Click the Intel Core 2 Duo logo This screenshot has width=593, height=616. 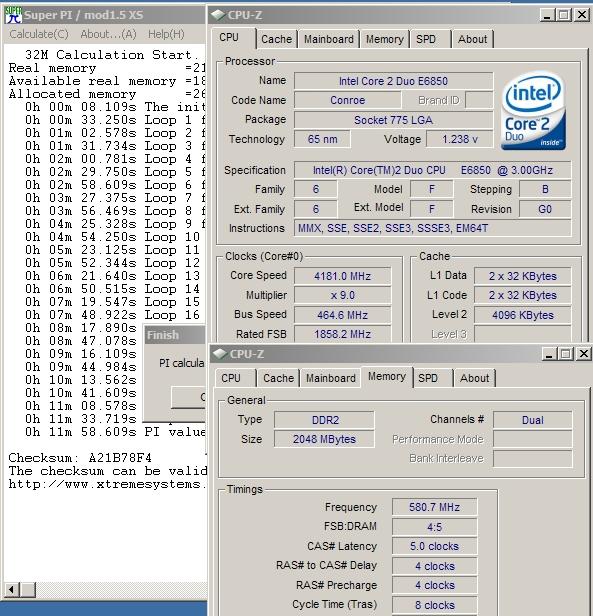[533, 111]
